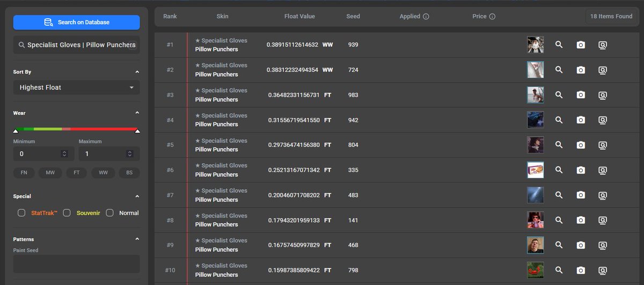Collapse the Patterns section

click(137, 239)
